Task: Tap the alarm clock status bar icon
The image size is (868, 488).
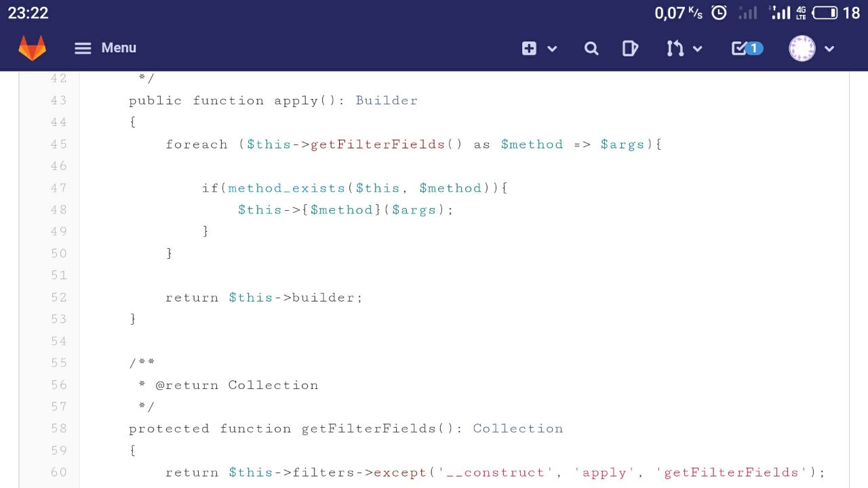Action: pos(719,12)
